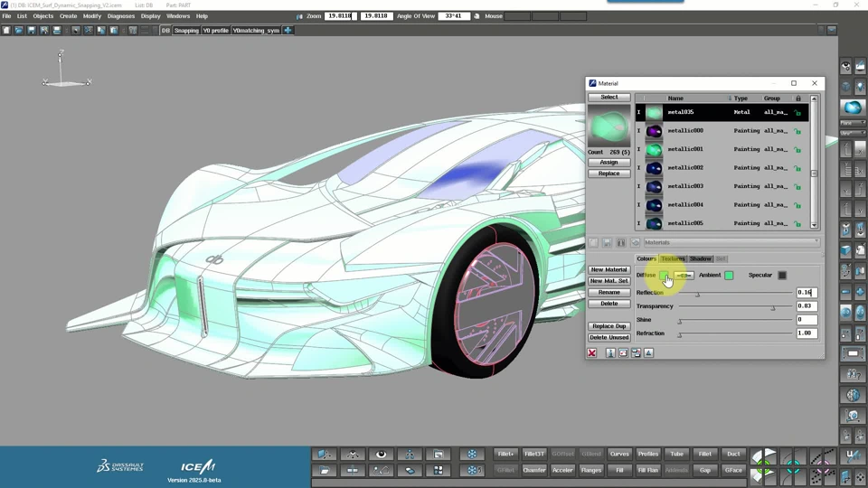
Task: Click the four-squares grid icon in bottom toolbar
Action: [x=438, y=470]
